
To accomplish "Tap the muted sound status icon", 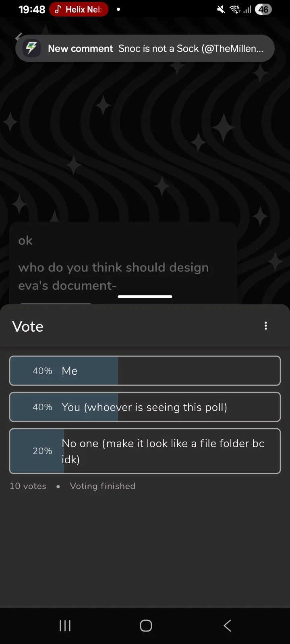I will 221,9.
